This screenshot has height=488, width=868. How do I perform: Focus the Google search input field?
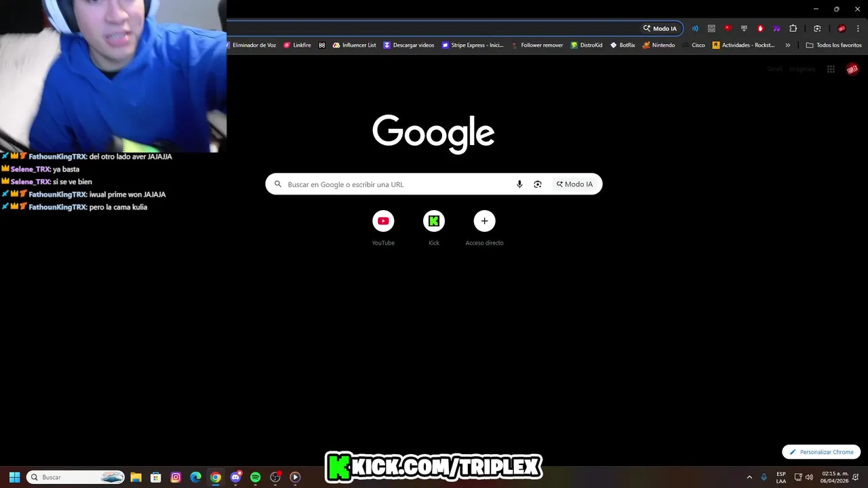tap(397, 184)
